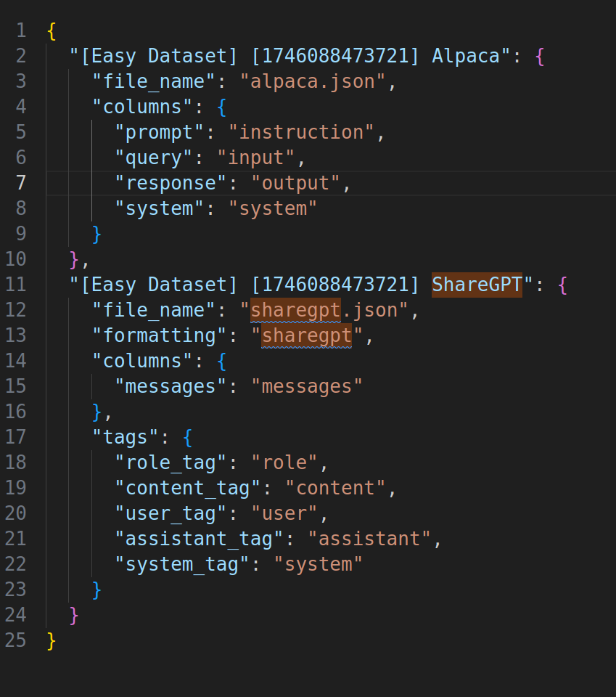Click the pink opening brace on line 2
Viewport: 616px width, 697px height.
point(540,57)
